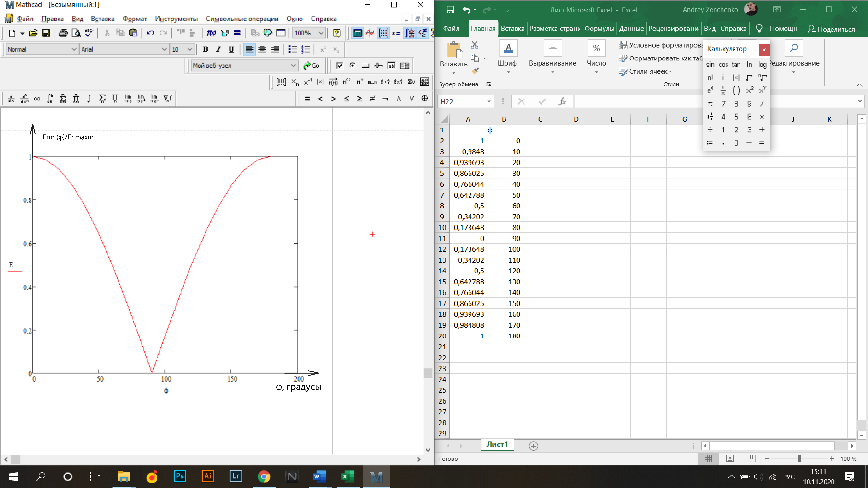868x488 pixels.
Task: Paste the clipboard contents in the Mathcad toolbar
Action: coord(133,33)
